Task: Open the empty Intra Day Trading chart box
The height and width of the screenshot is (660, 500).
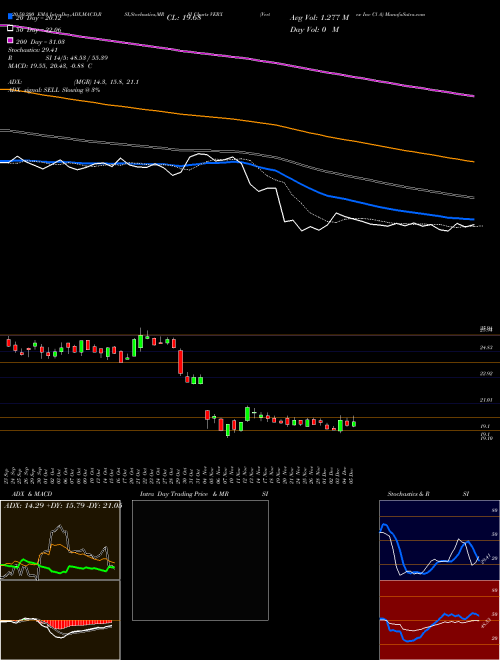Action: [200, 560]
